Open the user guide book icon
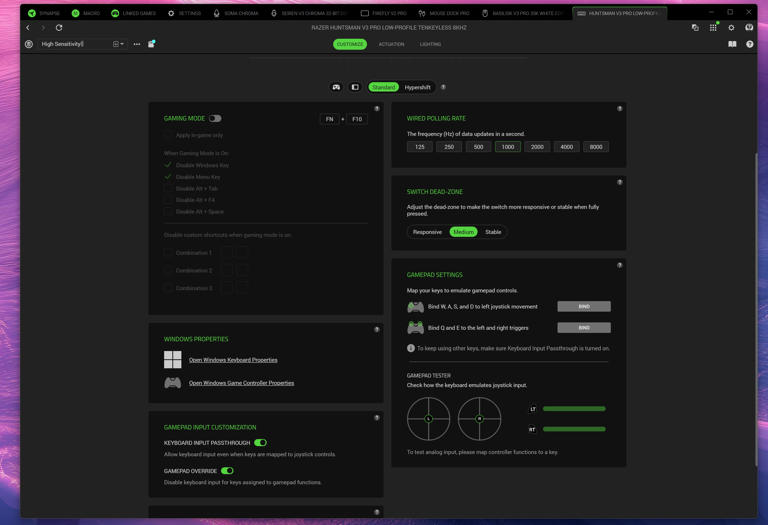Image resolution: width=768 pixels, height=525 pixels. pos(732,44)
